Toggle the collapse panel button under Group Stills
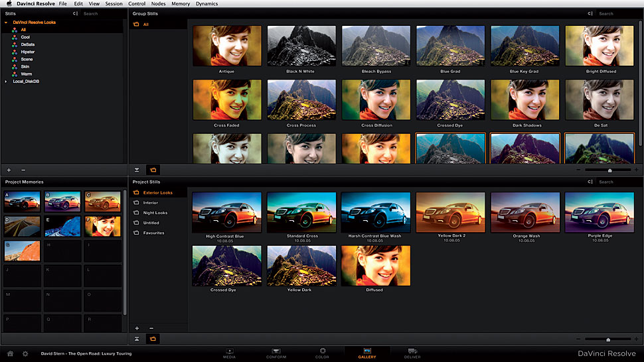 (x=137, y=170)
